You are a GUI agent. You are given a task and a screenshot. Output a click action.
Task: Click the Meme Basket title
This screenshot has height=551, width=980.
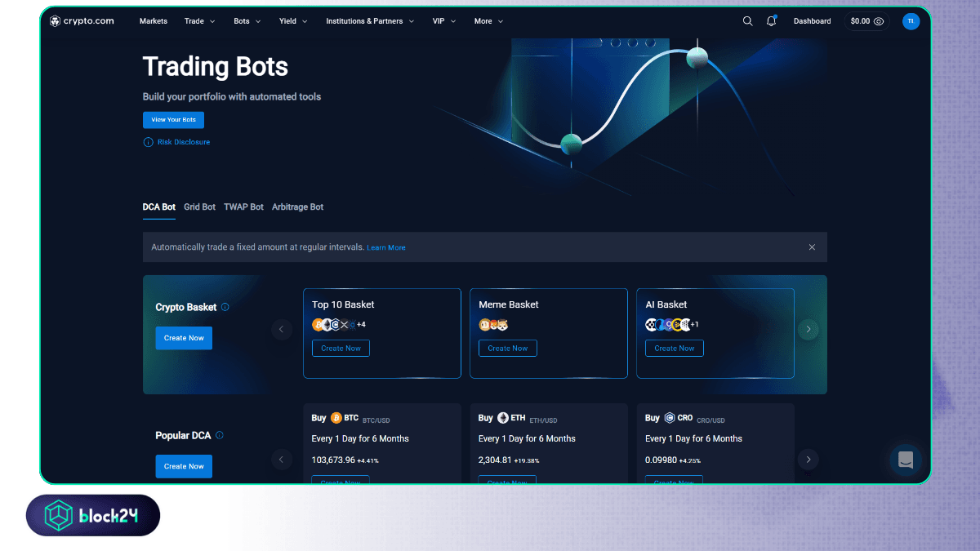coord(509,304)
